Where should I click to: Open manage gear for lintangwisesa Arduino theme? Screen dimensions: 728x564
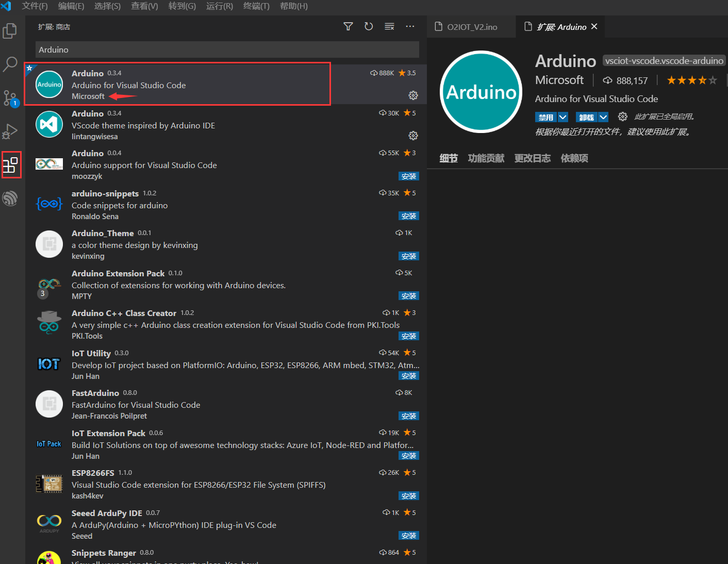[x=413, y=136]
